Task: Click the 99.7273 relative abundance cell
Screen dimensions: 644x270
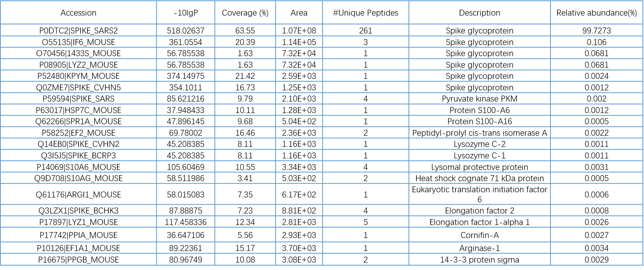Action: [x=596, y=30]
